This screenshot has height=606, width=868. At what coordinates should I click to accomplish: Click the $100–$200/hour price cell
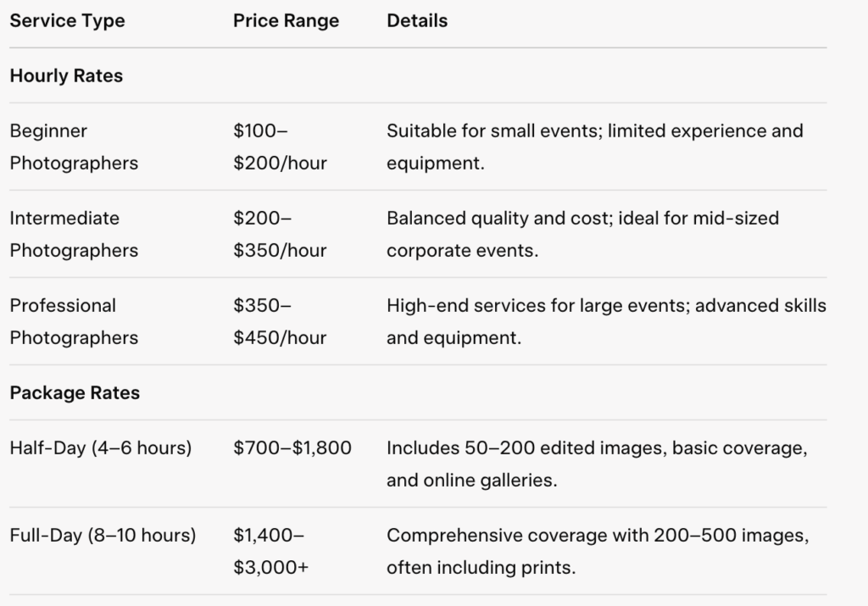(280, 147)
